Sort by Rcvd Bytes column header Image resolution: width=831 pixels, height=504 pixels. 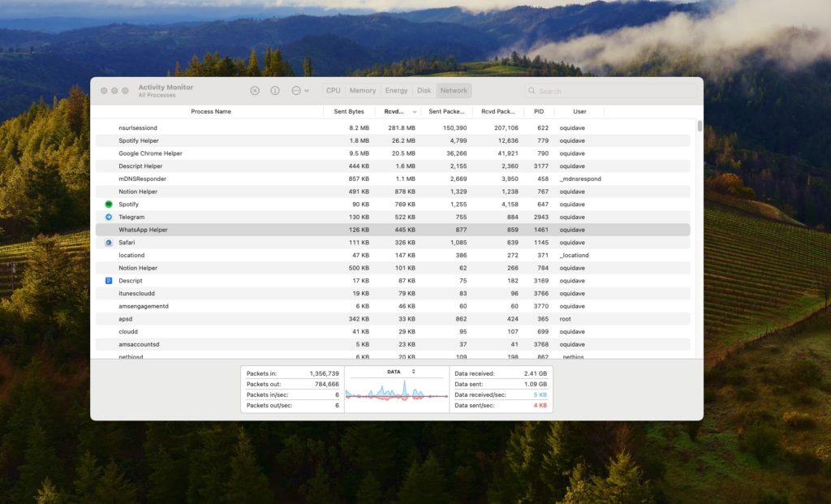pos(394,111)
